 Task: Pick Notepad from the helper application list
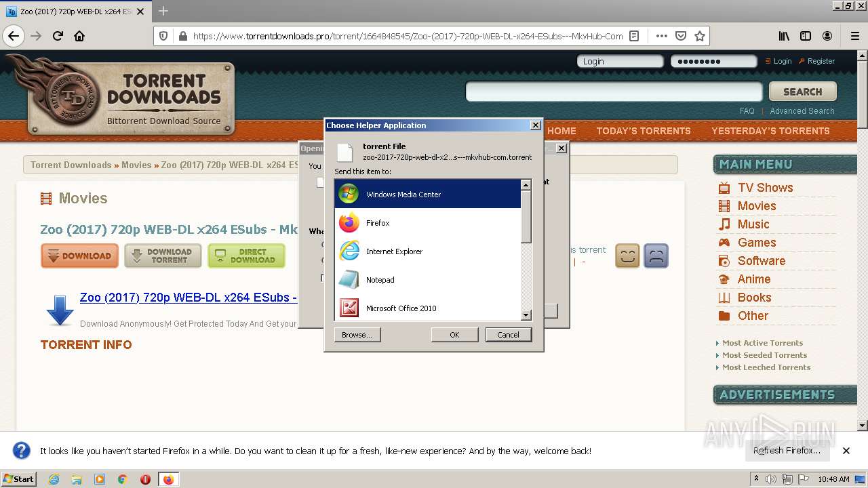click(x=427, y=280)
